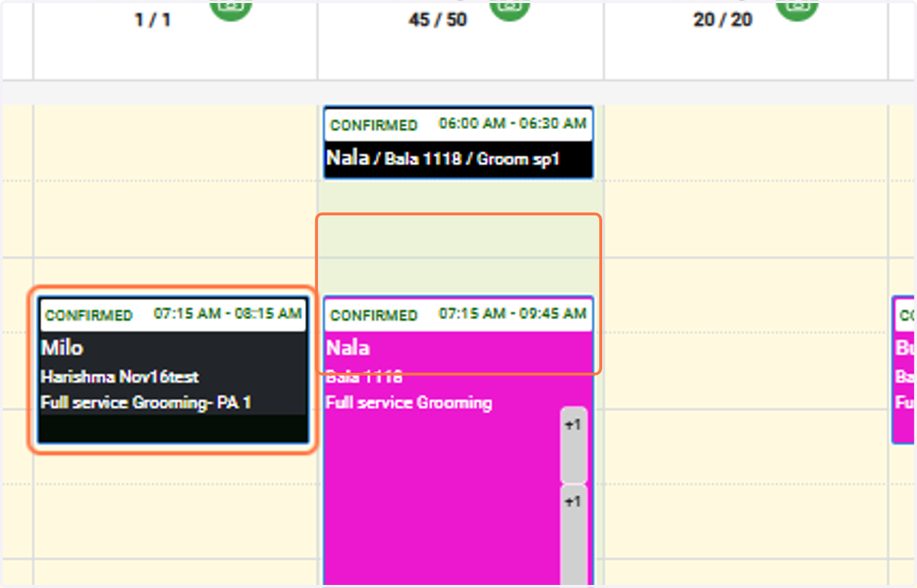Click pet name Nala in pink appointment
This screenshot has height=588, width=917.
(x=348, y=348)
